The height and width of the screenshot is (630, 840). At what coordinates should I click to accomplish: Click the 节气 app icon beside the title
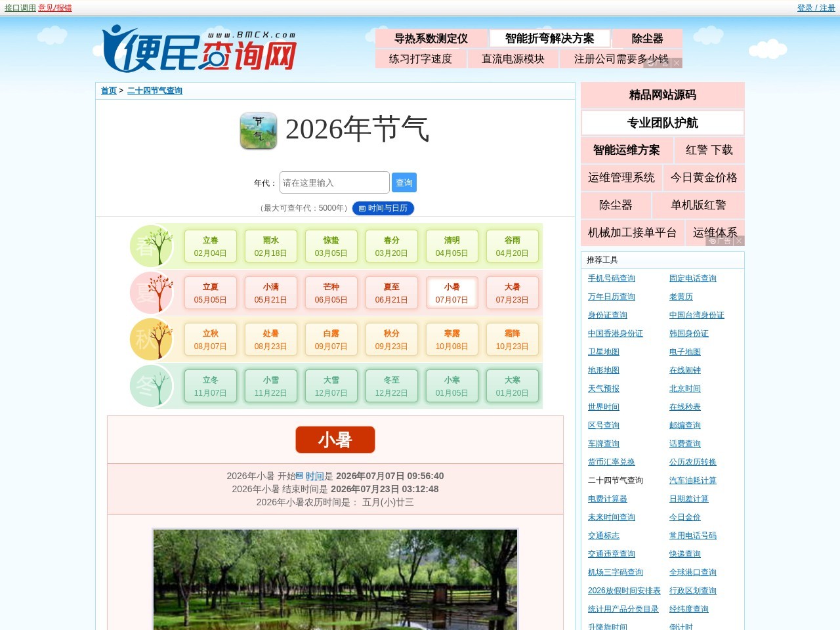[x=258, y=131]
